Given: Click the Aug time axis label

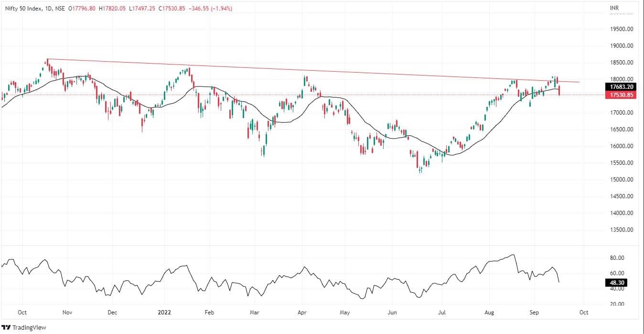Looking at the screenshot, I should [x=489, y=312].
